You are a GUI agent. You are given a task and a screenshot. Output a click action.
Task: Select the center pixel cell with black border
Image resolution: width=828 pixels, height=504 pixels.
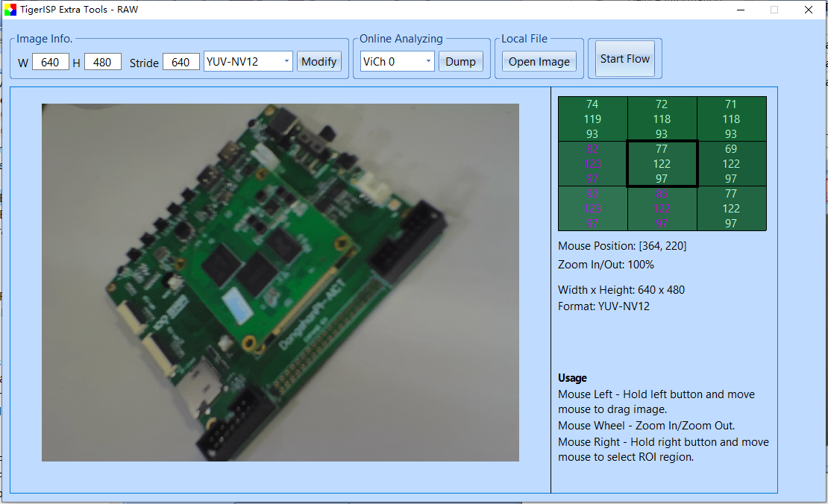click(662, 164)
